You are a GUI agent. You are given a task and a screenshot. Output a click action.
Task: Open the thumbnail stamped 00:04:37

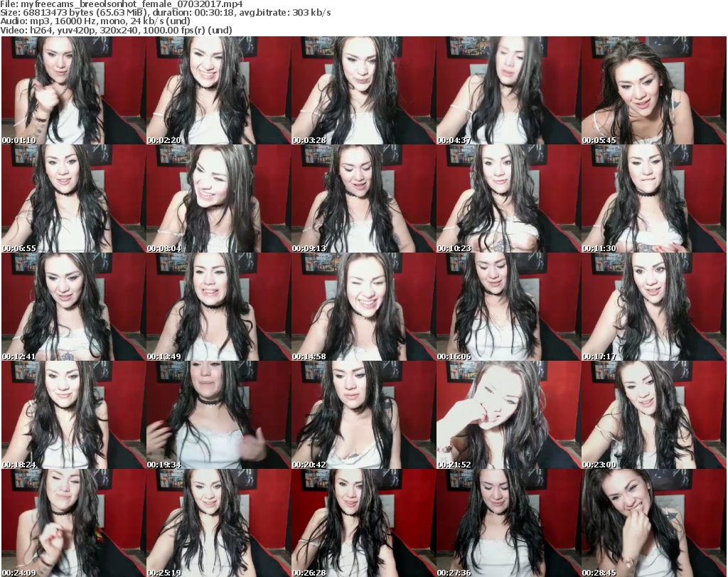(508, 90)
